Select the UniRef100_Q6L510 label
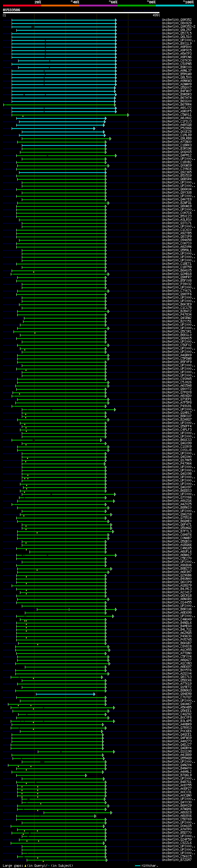This screenshot has height=868, width=197. pos(177,37)
